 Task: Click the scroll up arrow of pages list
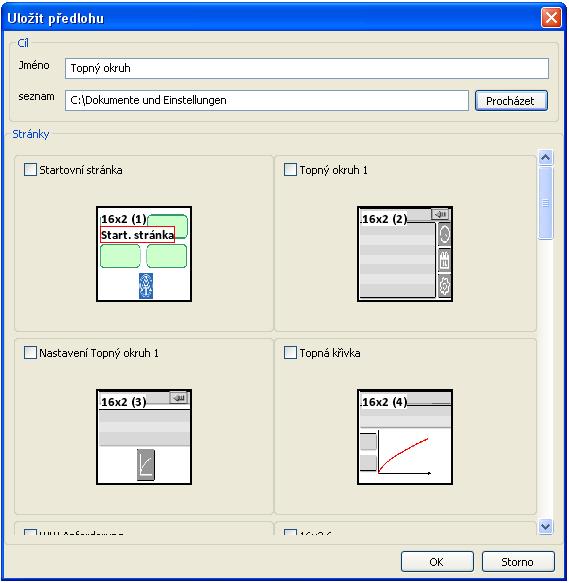(546, 157)
